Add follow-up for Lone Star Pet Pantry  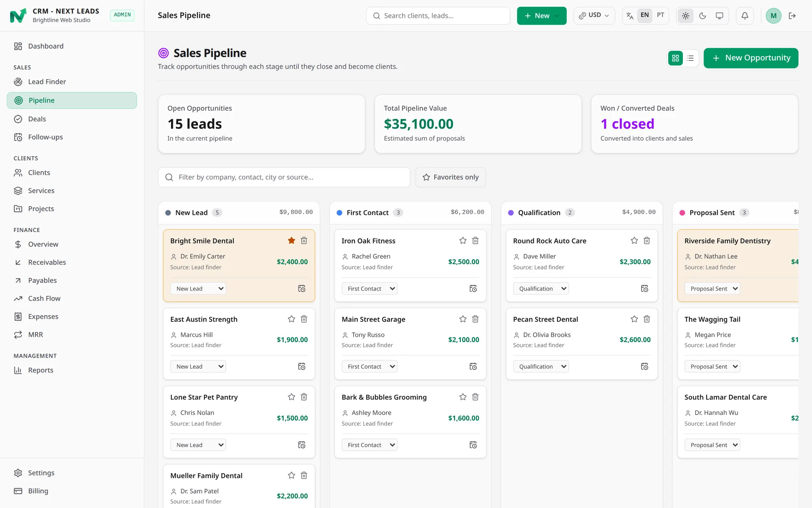(x=302, y=445)
